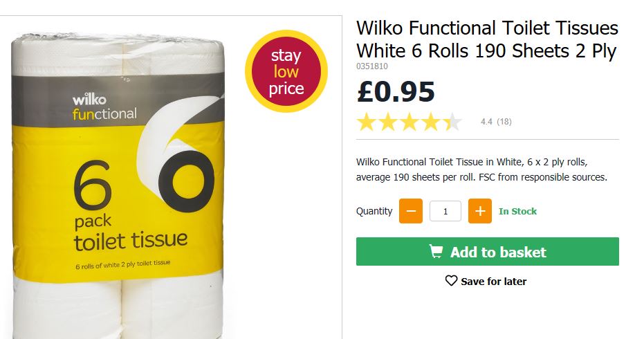Click the shopping cart icon on basket button
Viewport: 644px width, 339px height.
[x=436, y=251]
